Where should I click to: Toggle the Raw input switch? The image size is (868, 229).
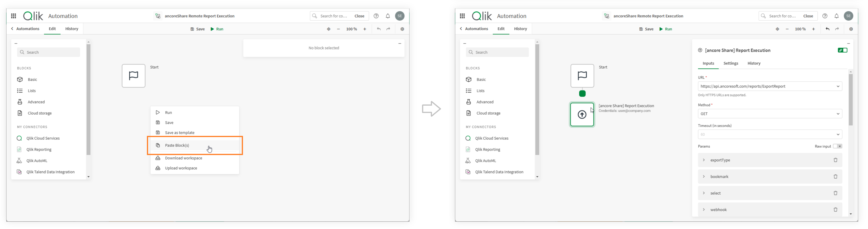coord(838,146)
